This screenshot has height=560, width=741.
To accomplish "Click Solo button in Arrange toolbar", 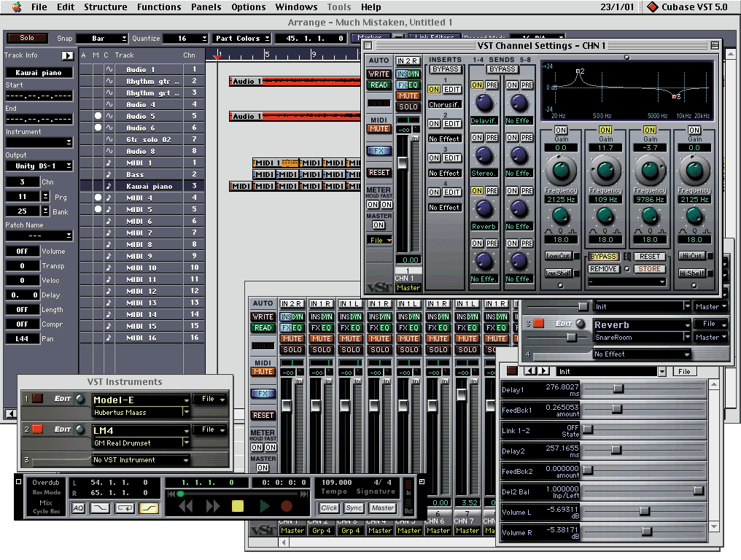I will (x=27, y=38).
